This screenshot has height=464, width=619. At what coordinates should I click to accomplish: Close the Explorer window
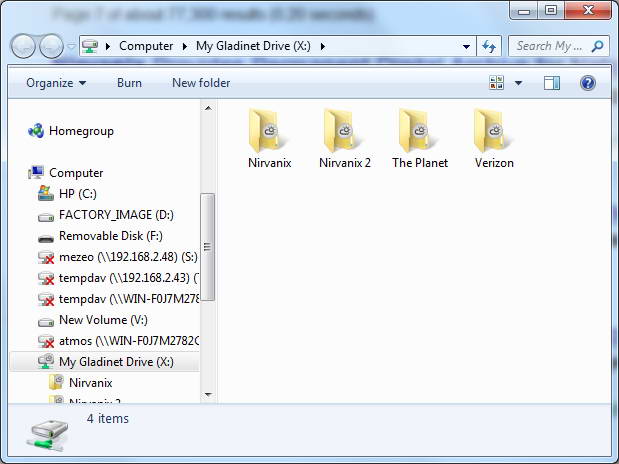click(x=588, y=10)
